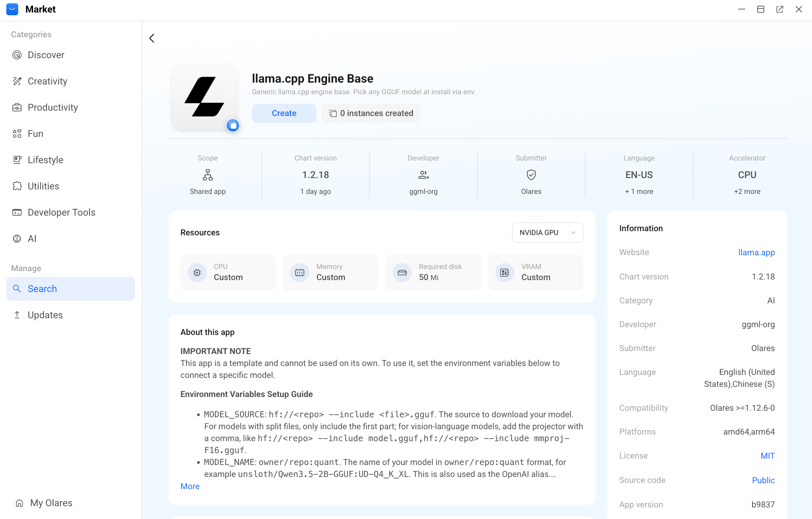This screenshot has width=812, height=519.
Task: Open the Search menu item
Action: pos(71,289)
